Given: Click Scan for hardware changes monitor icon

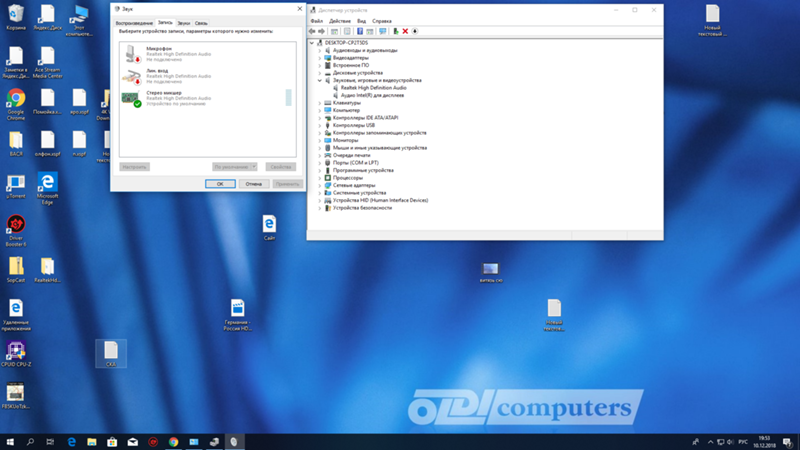Looking at the screenshot, I should coord(382,31).
